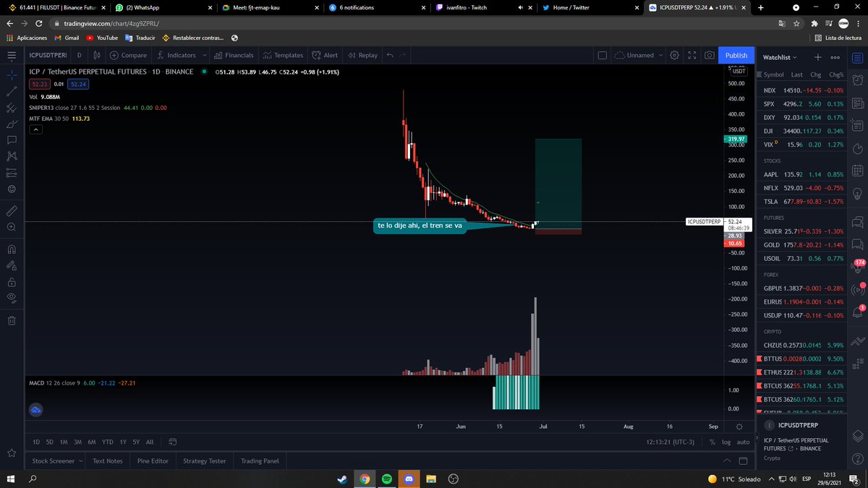This screenshot has height=488, width=868.
Task: Open the candle chart style selector
Action: coord(96,55)
